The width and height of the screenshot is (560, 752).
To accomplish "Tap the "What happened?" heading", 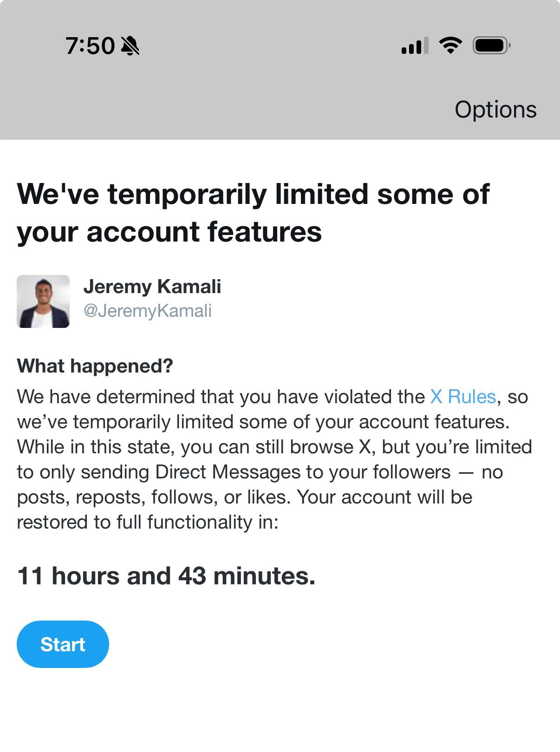I will [95, 366].
